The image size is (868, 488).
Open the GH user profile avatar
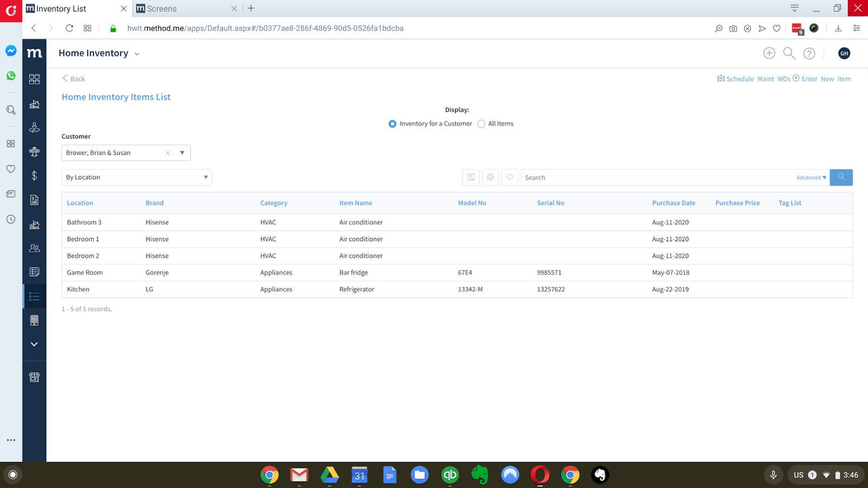tap(844, 53)
